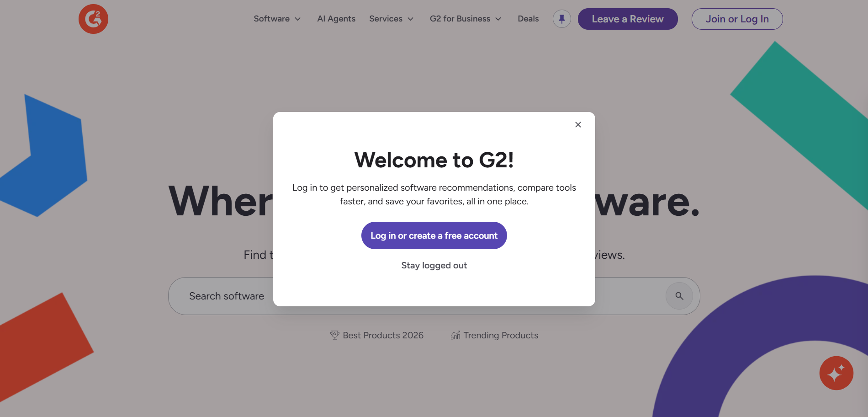The height and width of the screenshot is (417, 868).
Task: Expand the Services menu chevron
Action: pyautogui.click(x=411, y=19)
